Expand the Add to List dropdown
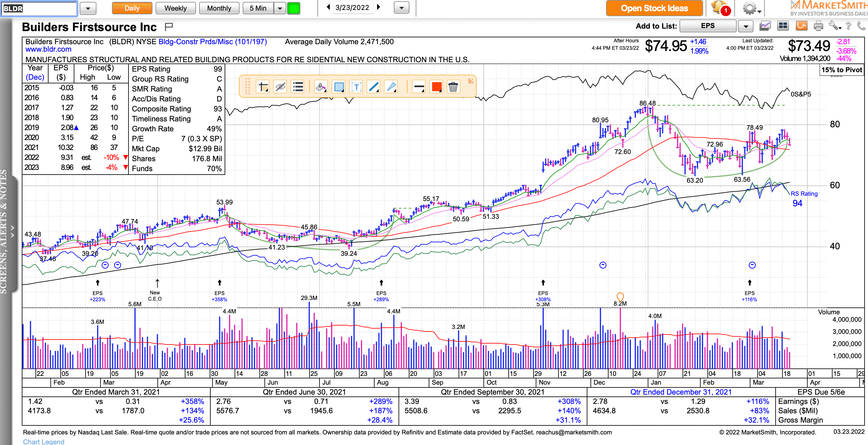Viewport: 868px width, 445px height. pos(746,26)
